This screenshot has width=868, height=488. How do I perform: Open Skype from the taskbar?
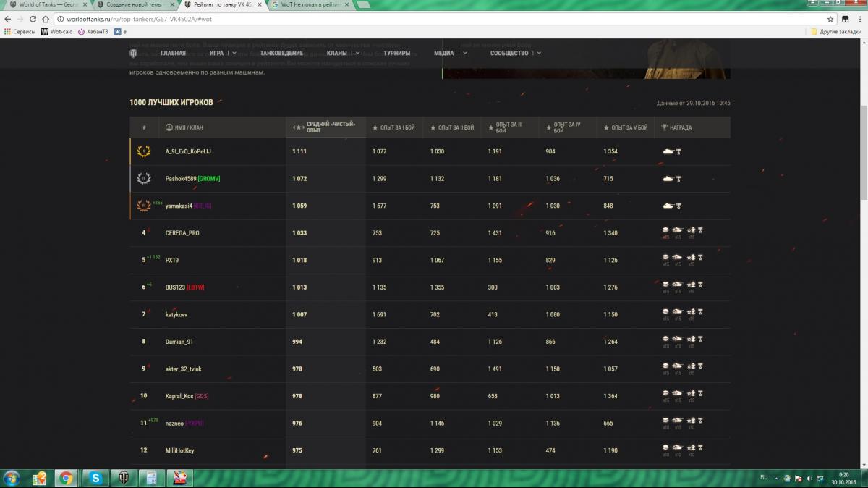coord(95,478)
